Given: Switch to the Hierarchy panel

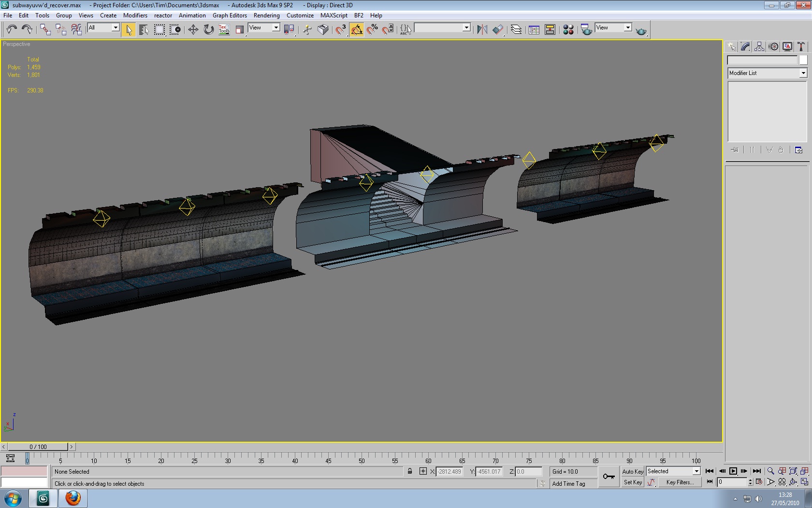Looking at the screenshot, I should (759, 46).
